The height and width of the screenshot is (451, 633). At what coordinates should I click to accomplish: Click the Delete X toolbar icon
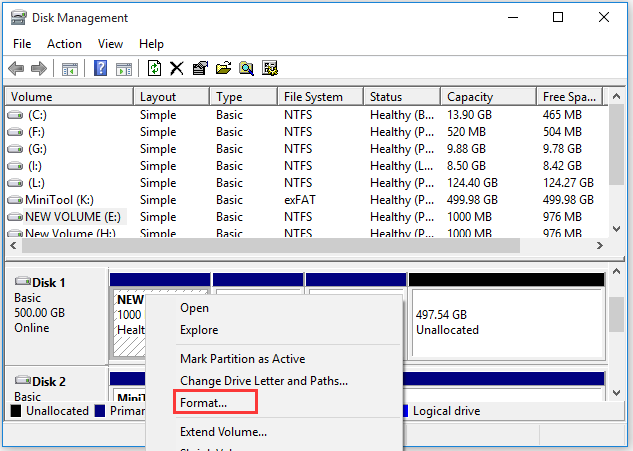[x=176, y=68]
